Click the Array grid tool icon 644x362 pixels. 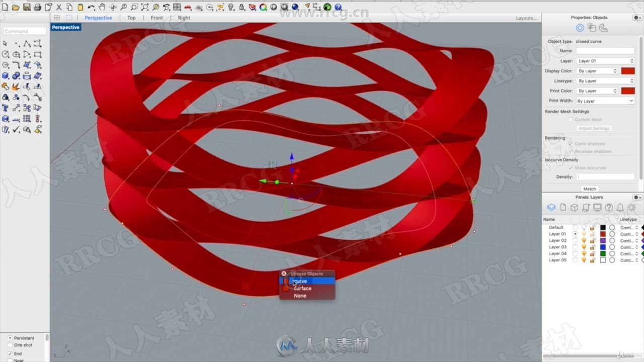coord(27,119)
